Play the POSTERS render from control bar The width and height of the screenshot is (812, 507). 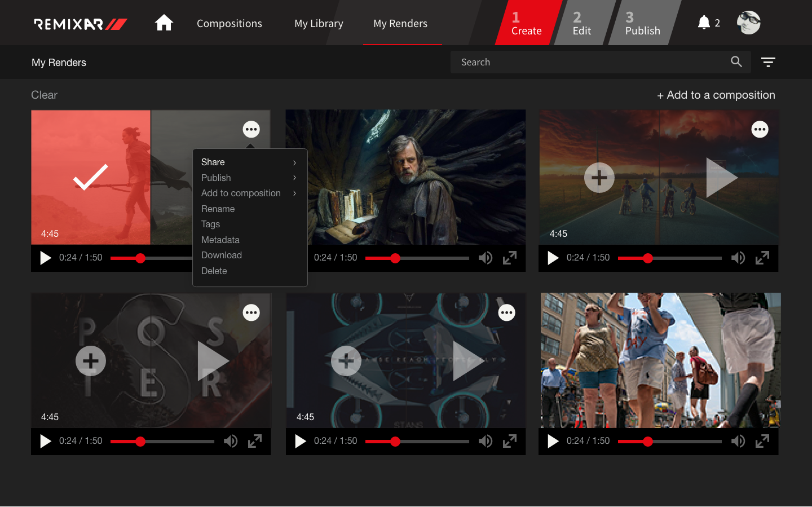[45, 441]
